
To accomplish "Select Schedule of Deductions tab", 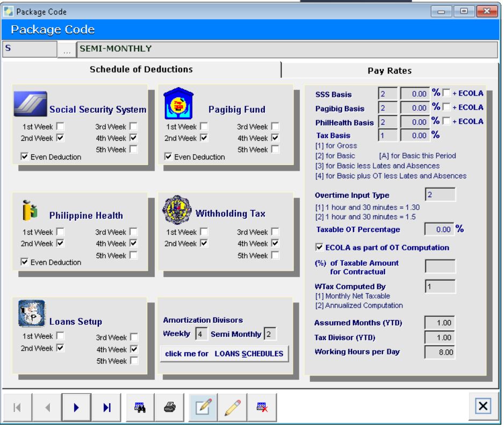I will [x=141, y=70].
